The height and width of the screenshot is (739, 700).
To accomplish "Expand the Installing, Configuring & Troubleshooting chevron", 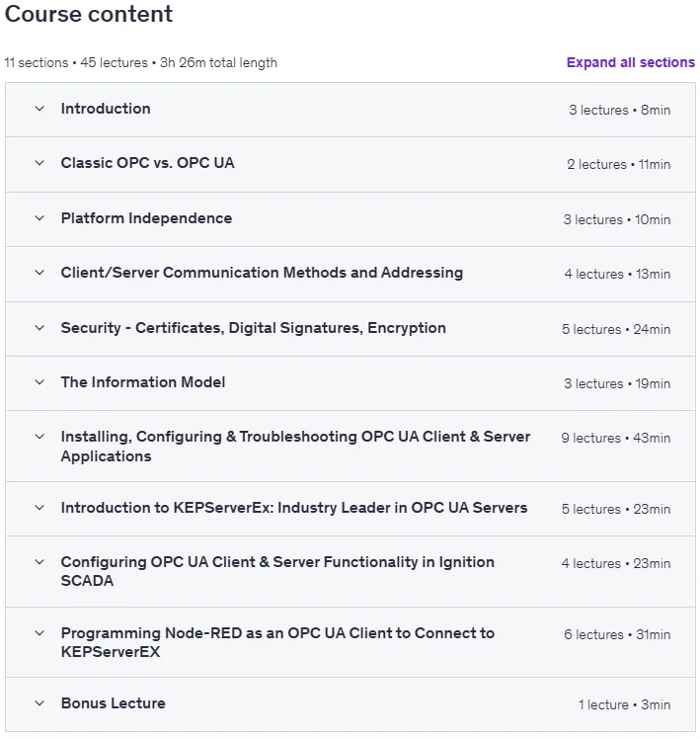I will (x=39, y=437).
